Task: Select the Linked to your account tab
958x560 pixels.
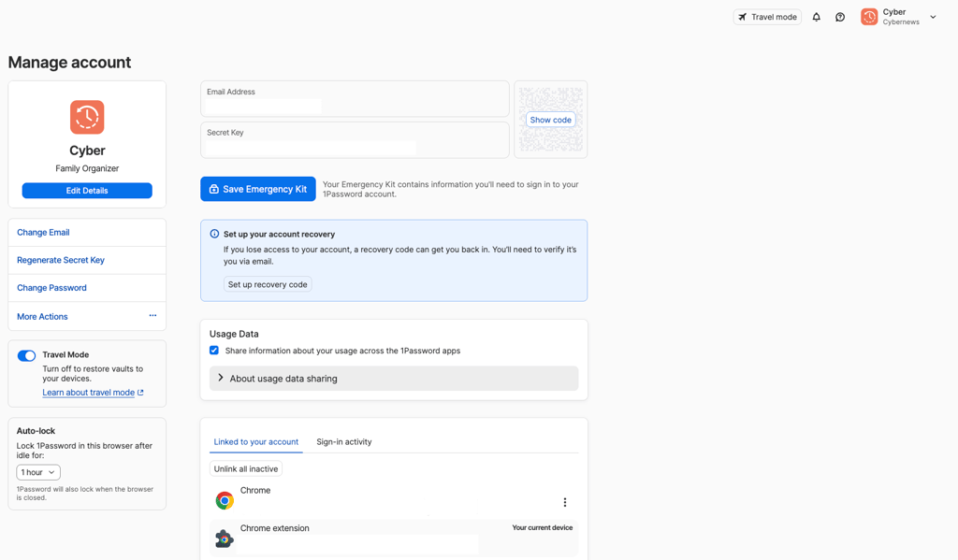Action: [256, 441]
